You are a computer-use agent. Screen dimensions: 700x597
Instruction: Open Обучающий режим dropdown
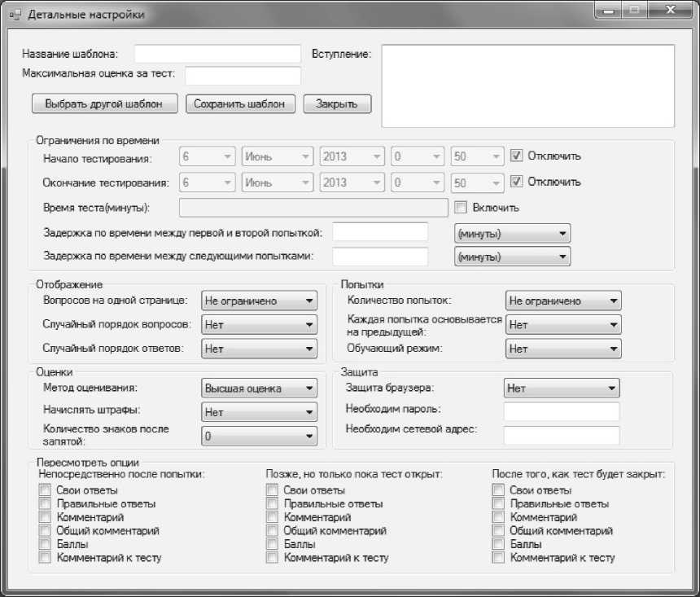tap(563, 349)
